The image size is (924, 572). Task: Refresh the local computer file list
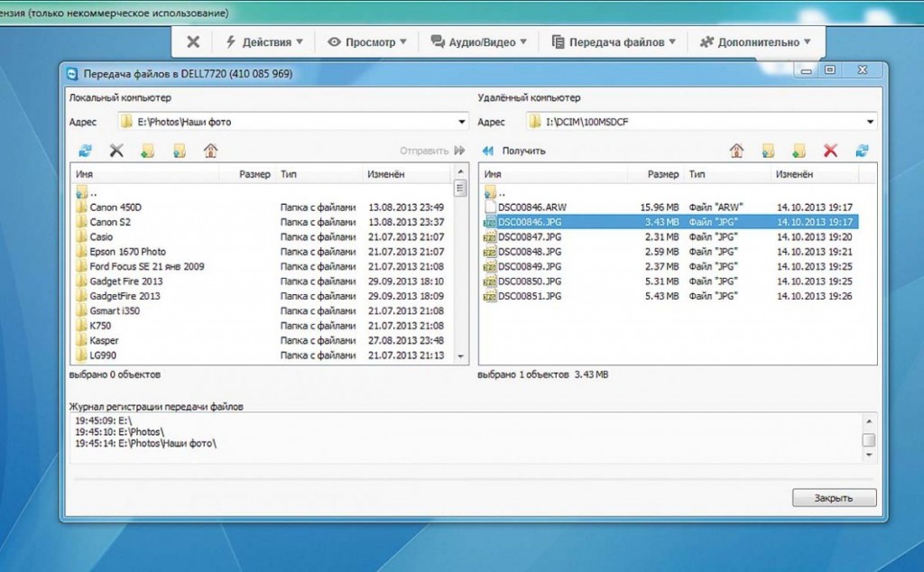click(x=85, y=151)
